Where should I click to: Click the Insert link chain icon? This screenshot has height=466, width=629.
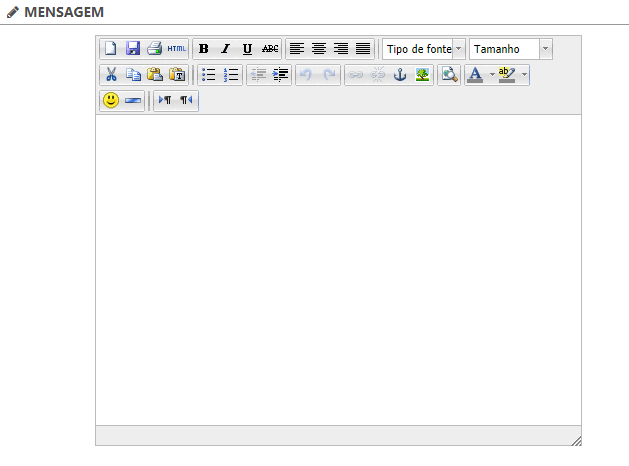pyautogui.click(x=356, y=75)
